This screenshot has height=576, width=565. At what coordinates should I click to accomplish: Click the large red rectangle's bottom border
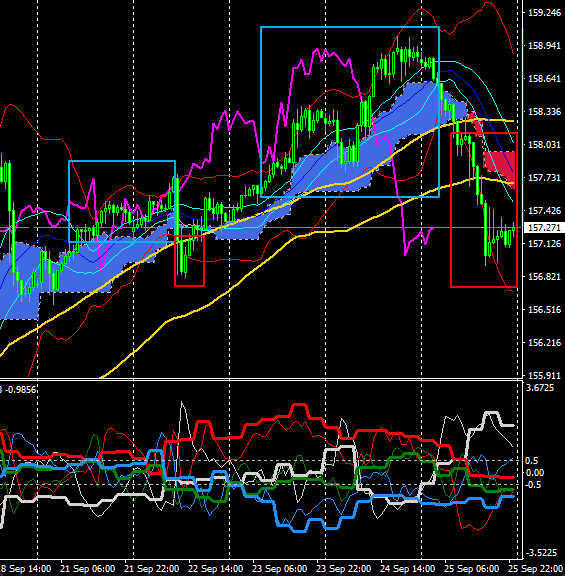tap(484, 286)
